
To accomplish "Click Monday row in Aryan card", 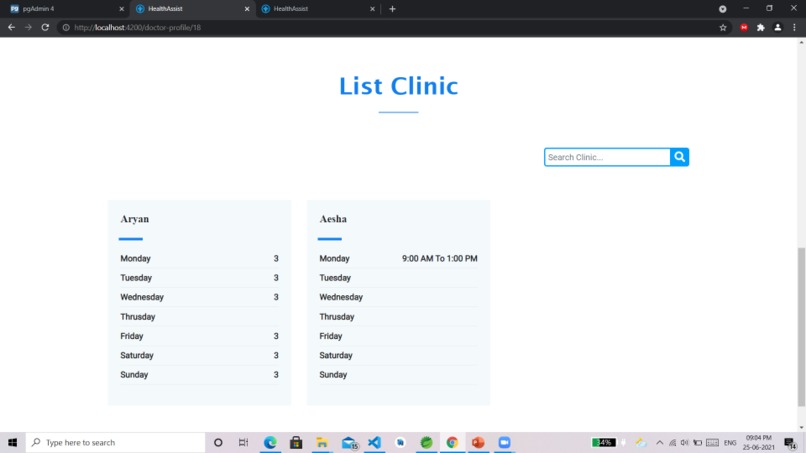I will 199,259.
